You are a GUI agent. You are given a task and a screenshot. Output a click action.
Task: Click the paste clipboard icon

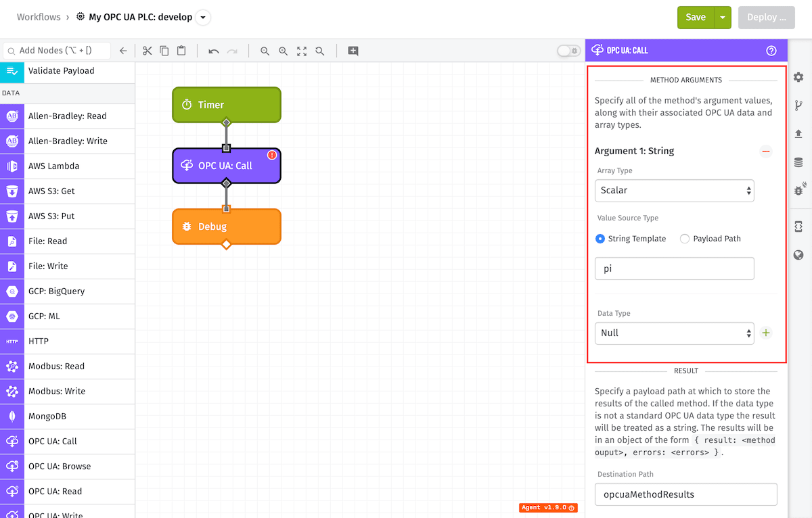(x=181, y=51)
